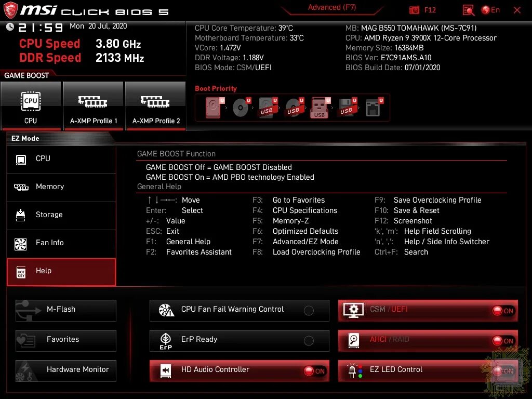
Task: Click the DDR Speed 2133 MHz value
Action: [x=120, y=58]
